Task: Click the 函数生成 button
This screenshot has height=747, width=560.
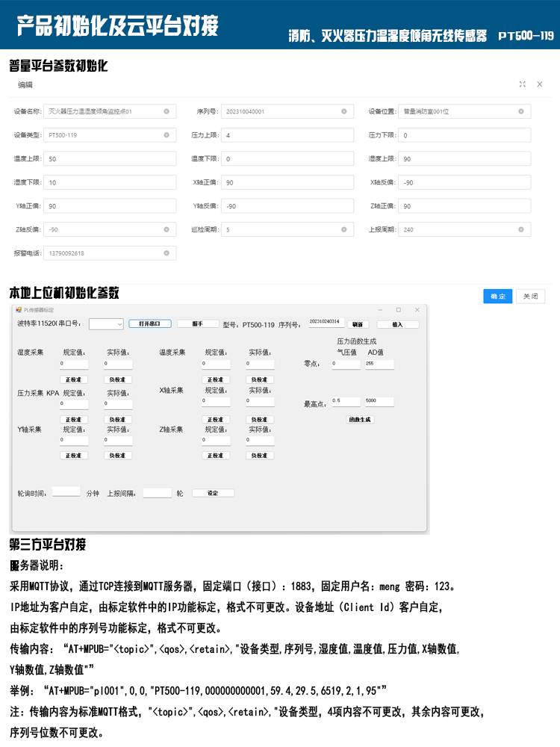Action: 361,420
